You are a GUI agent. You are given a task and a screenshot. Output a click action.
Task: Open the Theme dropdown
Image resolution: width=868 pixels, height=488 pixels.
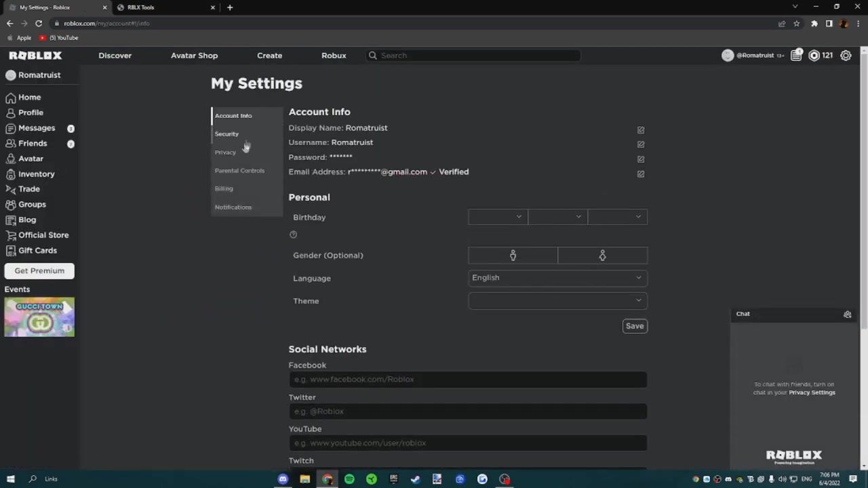tap(557, 301)
